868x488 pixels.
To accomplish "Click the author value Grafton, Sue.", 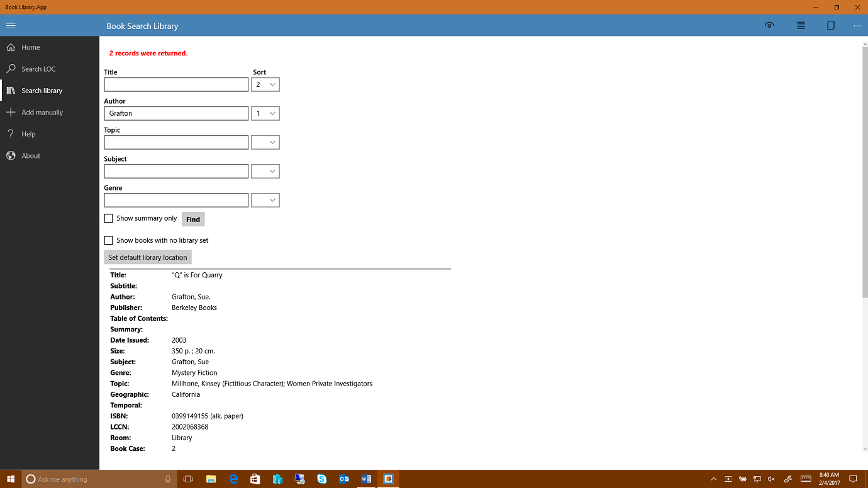I will pyautogui.click(x=191, y=297).
